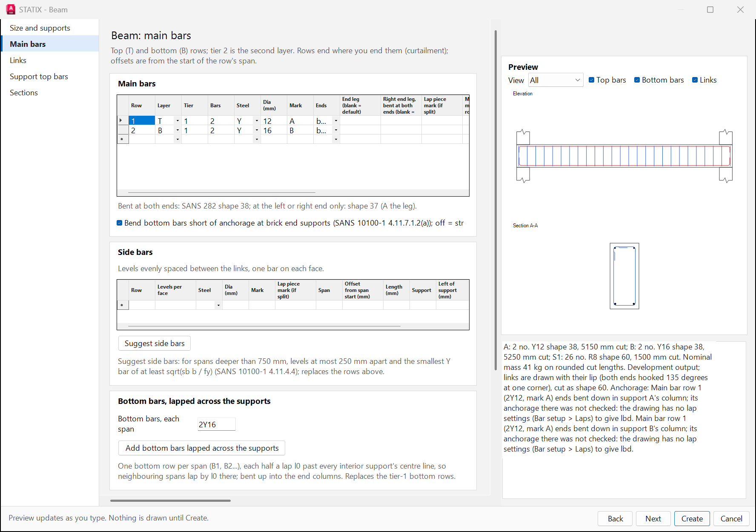Open Steel dropdown in Side bars new row
756x532 pixels.
[x=218, y=305]
